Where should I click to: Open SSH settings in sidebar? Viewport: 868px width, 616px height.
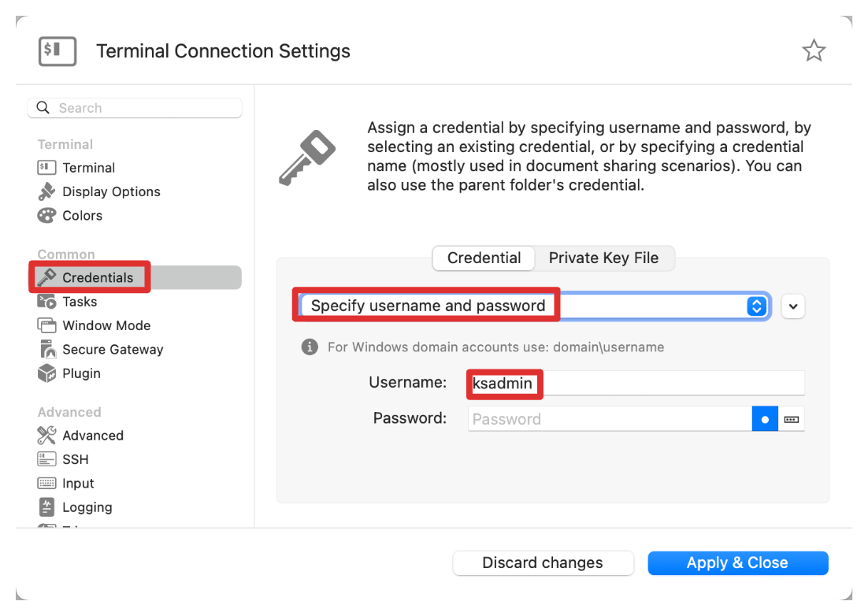75,459
